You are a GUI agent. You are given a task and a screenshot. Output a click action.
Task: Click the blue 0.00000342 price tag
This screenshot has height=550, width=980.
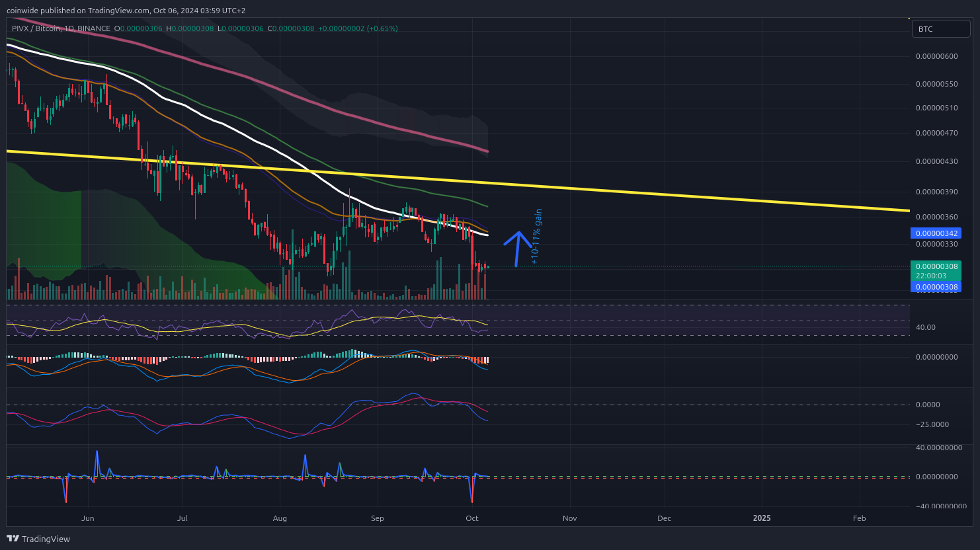(x=936, y=233)
